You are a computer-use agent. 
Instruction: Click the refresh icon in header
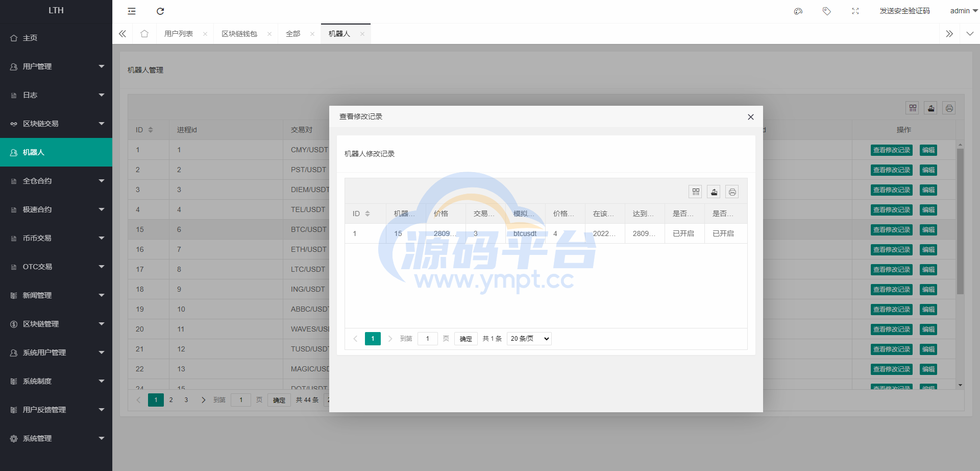[x=160, y=11]
